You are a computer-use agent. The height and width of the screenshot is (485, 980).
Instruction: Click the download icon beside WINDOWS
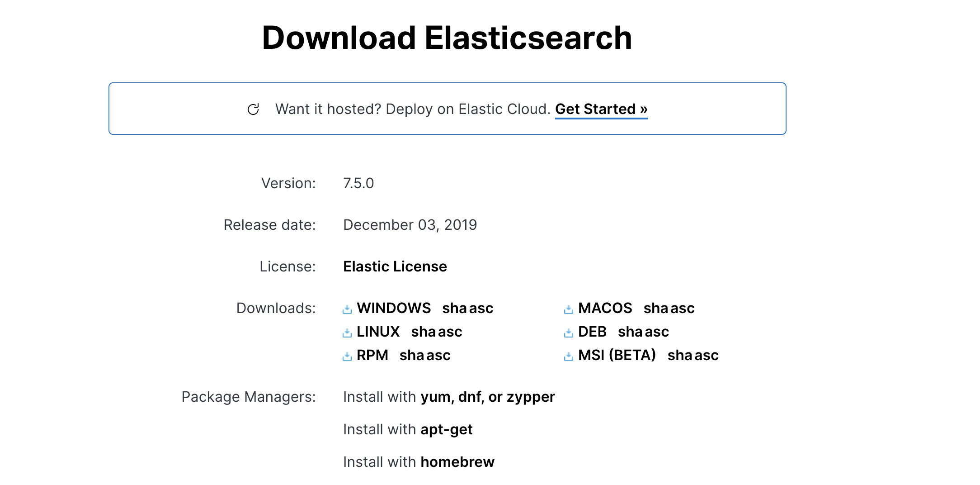[x=347, y=309]
